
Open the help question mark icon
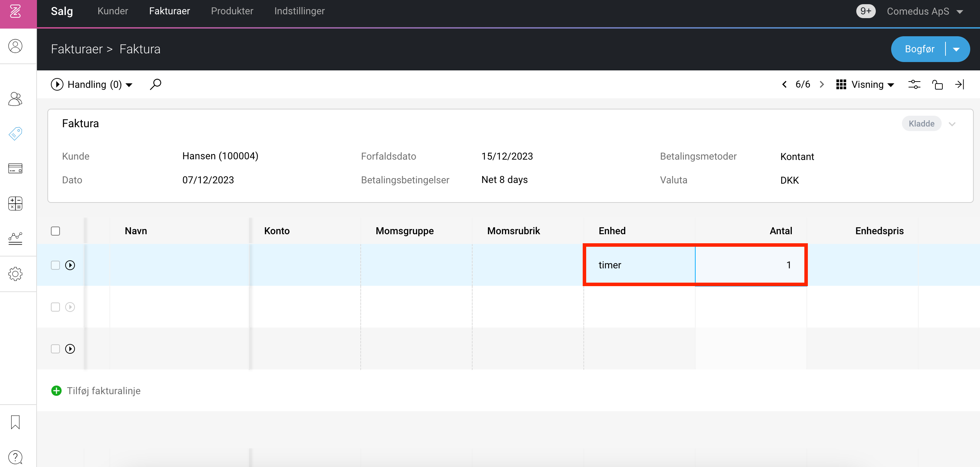pos(16,457)
